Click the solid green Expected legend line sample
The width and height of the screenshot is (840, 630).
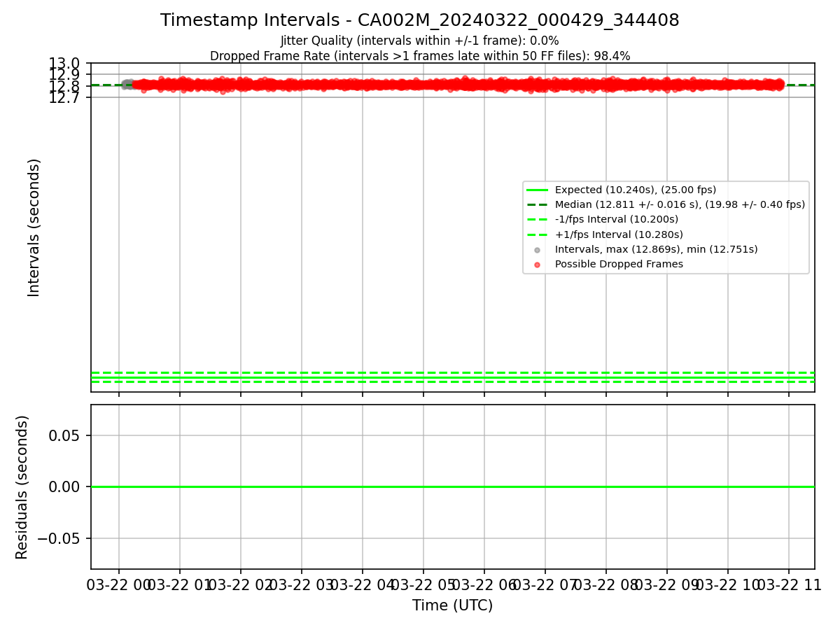tap(537, 190)
